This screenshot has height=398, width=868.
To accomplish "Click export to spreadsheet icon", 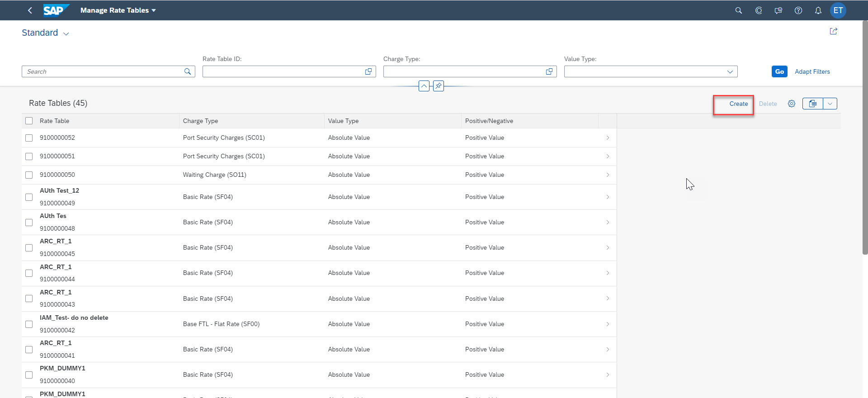I will tap(812, 104).
